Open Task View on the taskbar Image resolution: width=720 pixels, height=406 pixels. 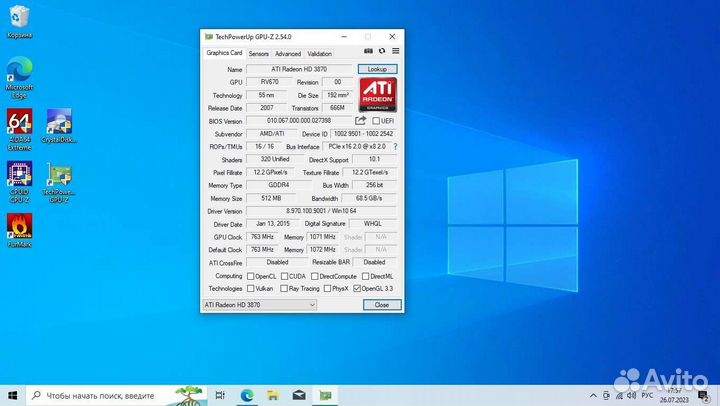pyautogui.click(x=220, y=395)
